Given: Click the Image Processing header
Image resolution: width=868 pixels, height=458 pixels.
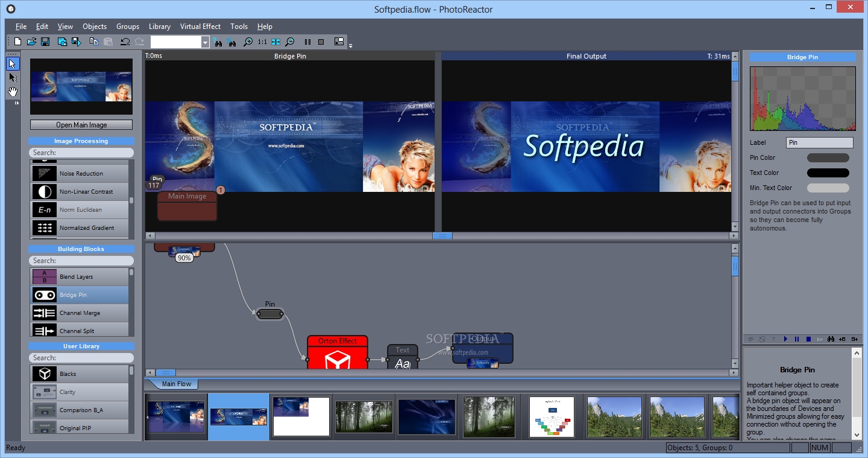Looking at the screenshot, I should (81, 141).
